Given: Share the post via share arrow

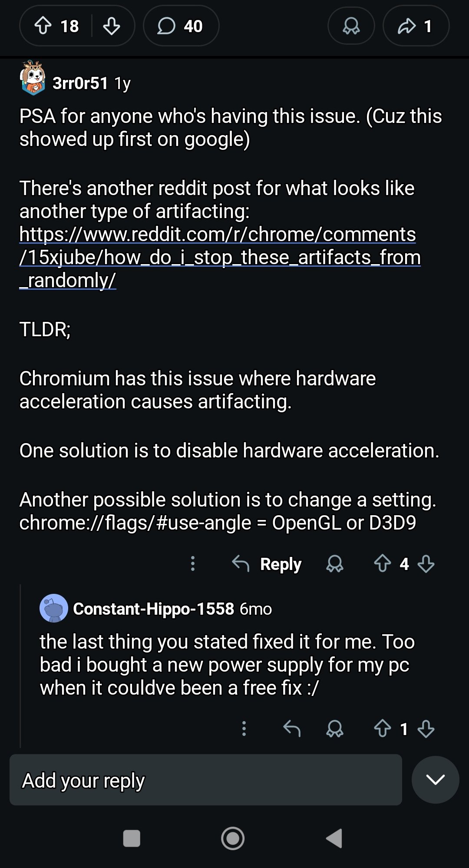Looking at the screenshot, I should [416, 26].
